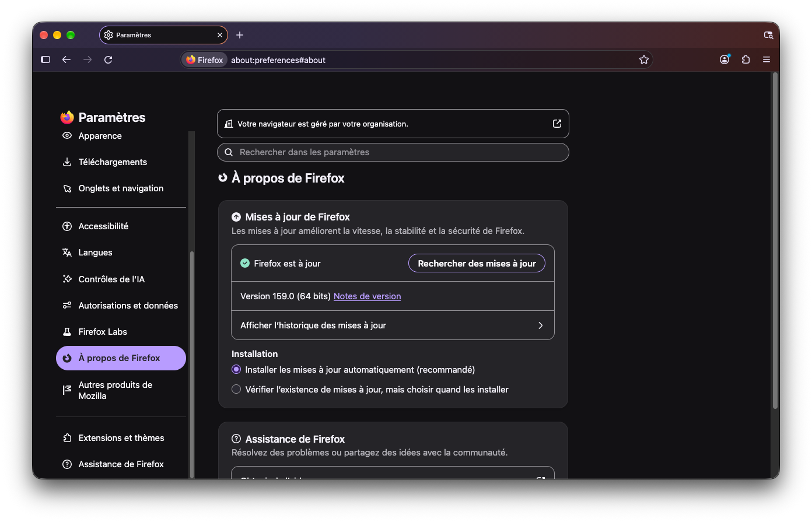The image size is (812, 522).
Task: Open the Firefox Labs category
Action: [121, 332]
